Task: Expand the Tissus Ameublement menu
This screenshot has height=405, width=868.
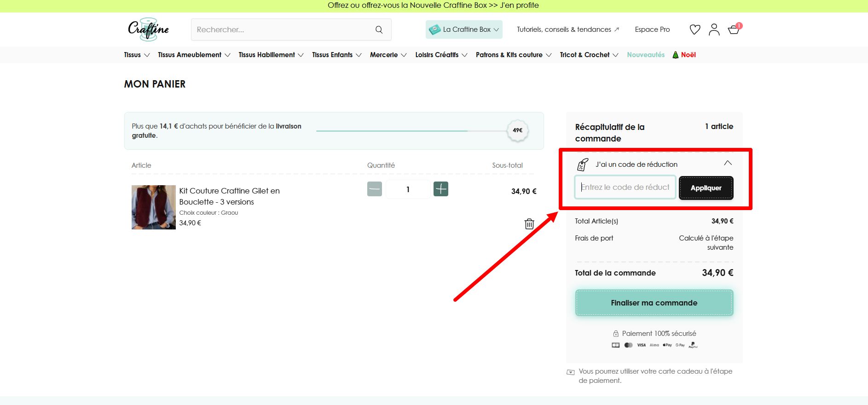Action: point(194,55)
